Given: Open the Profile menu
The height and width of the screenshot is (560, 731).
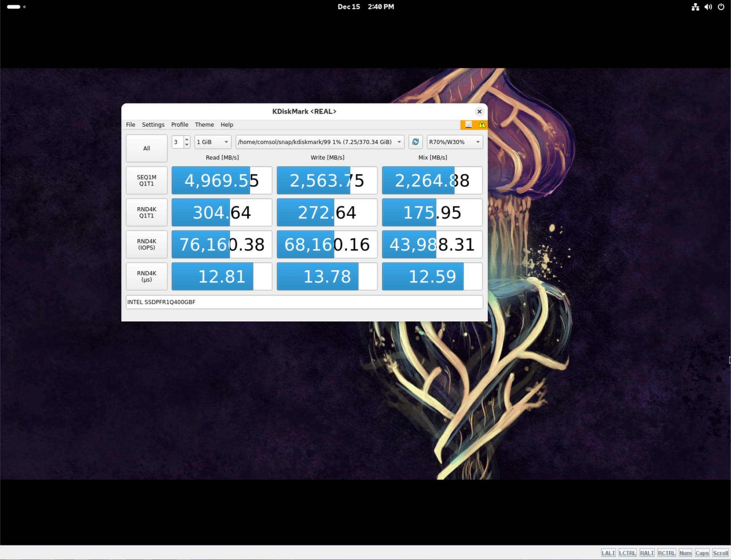Looking at the screenshot, I should (x=179, y=124).
